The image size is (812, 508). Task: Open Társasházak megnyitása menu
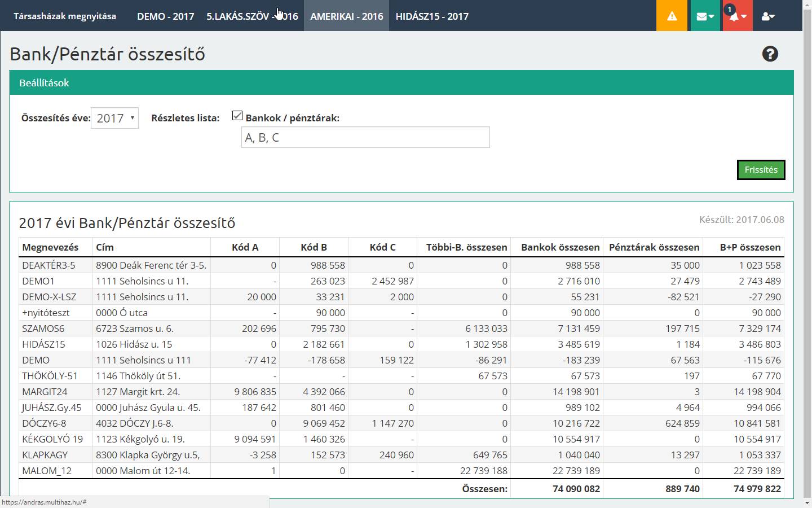65,16
